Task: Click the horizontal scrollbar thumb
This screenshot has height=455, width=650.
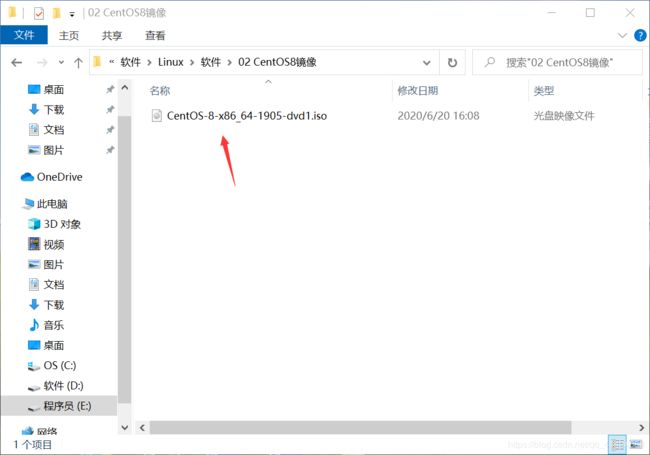Action: coord(360,428)
